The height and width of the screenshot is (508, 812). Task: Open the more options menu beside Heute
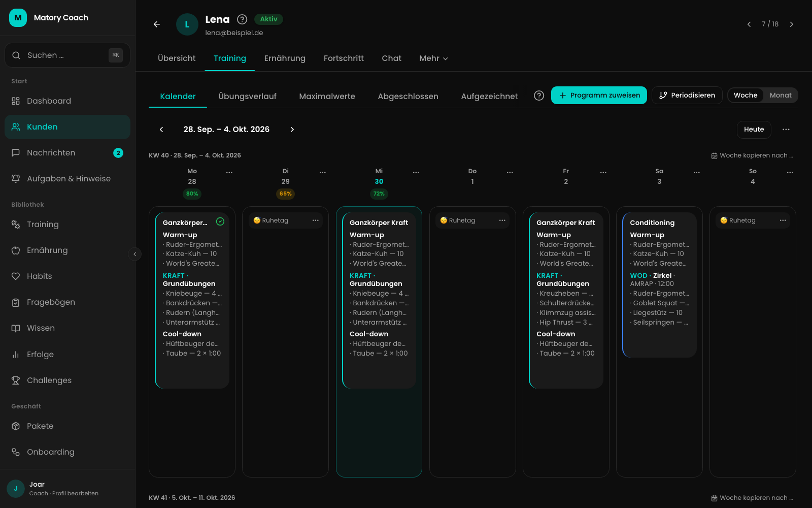[786, 130]
